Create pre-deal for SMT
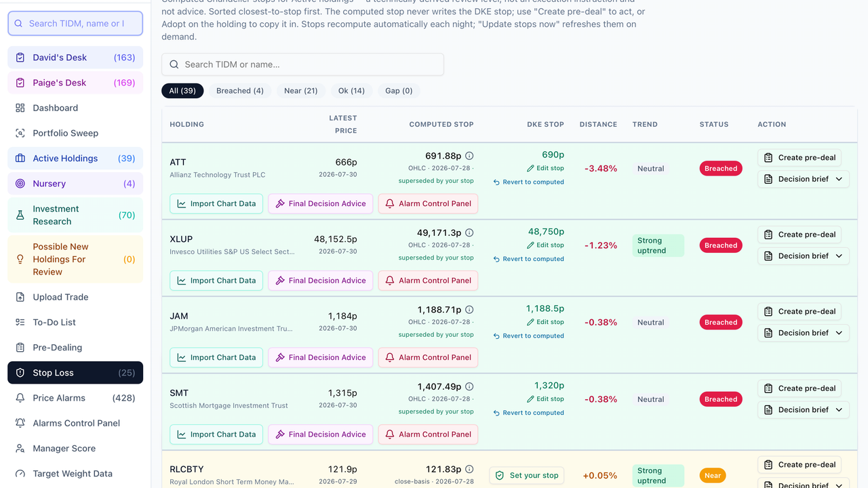Viewport: 868px width, 488px height. 800,388
